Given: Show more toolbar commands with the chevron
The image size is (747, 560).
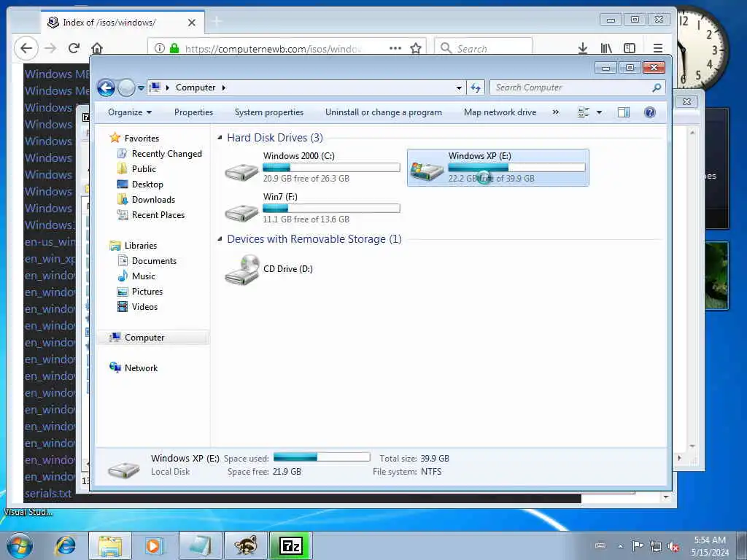Looking at the screenshot, I should click(555, 112).
